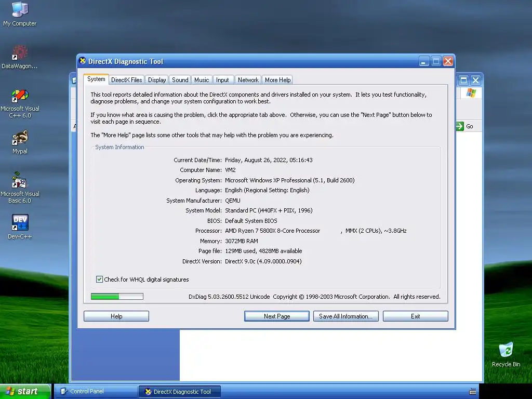Image resolution: width=532 pixels, height=399 pixels.
Task: Open the More Help tab
Action: click(277, 80)
